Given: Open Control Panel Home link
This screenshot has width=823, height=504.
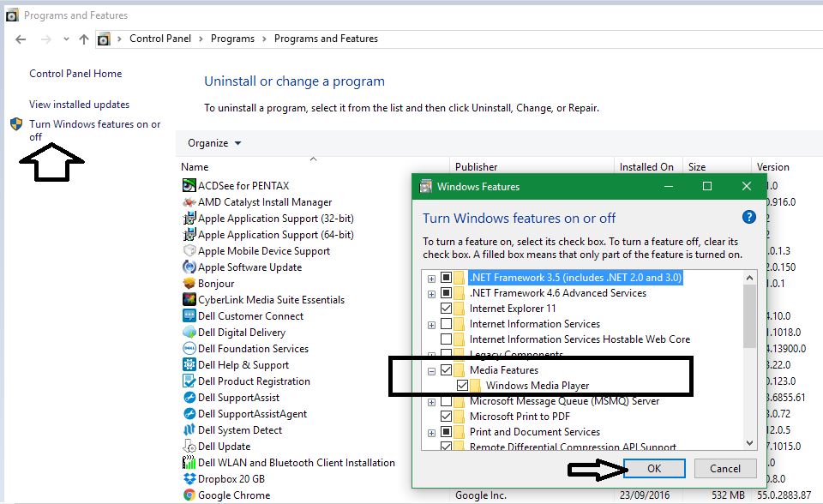Looking at the screenshot, I should (x=75, y=74).
